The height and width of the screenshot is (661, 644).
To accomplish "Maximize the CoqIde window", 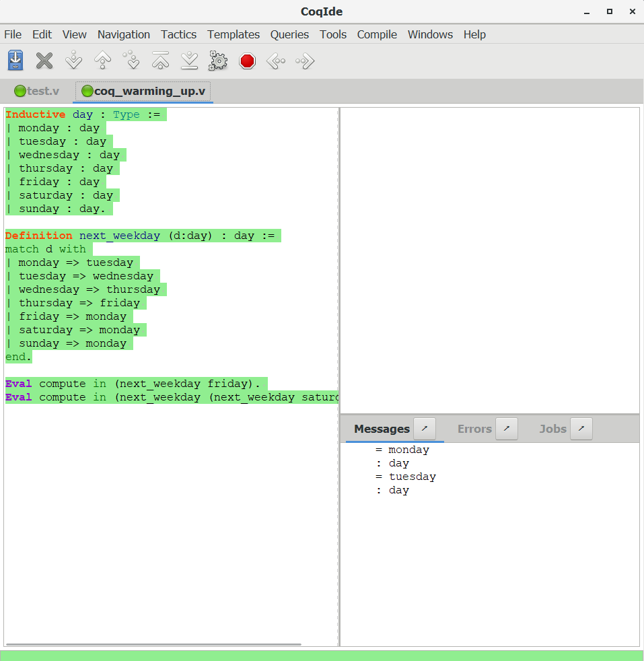I will pos(610,12).
